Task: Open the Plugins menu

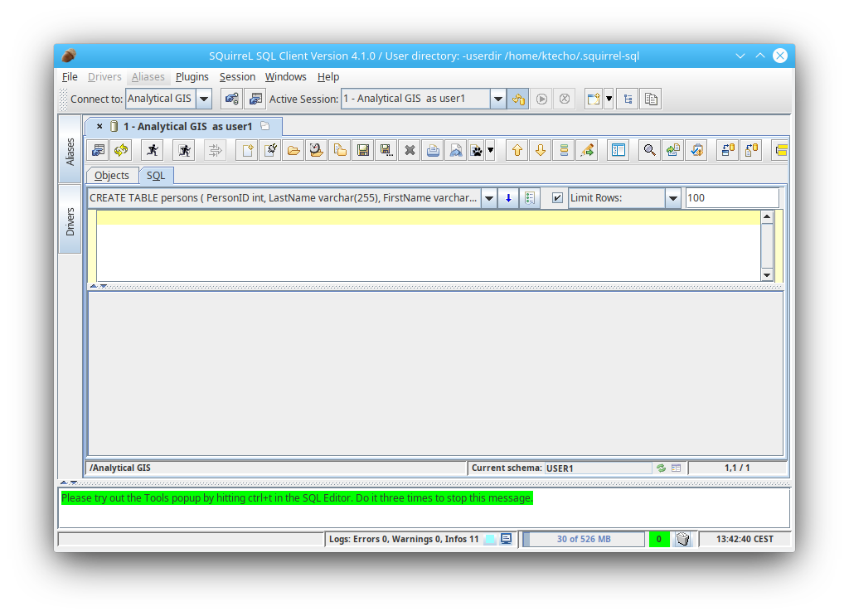Action: (192, 77)
